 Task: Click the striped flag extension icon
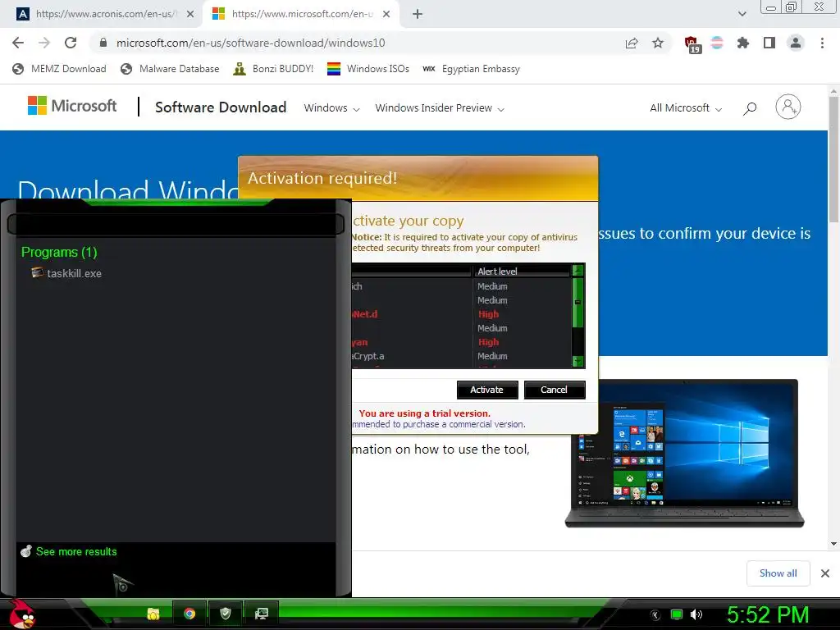point(717,43)
